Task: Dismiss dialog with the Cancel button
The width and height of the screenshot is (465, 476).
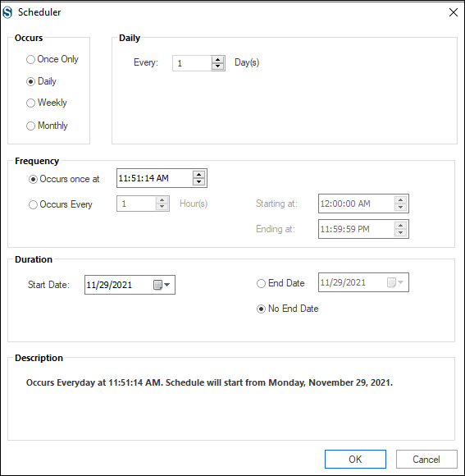Action: pyautogui.click(x=426, y=459)
